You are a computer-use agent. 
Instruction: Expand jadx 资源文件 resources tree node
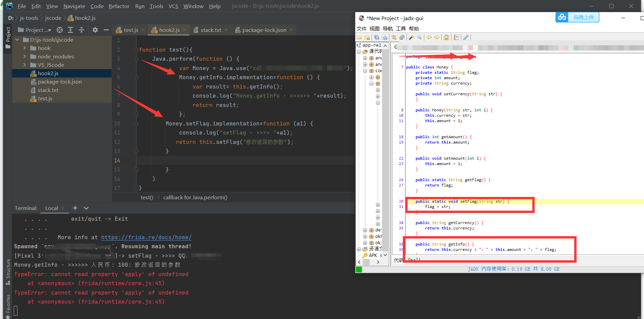click(359, 249)
